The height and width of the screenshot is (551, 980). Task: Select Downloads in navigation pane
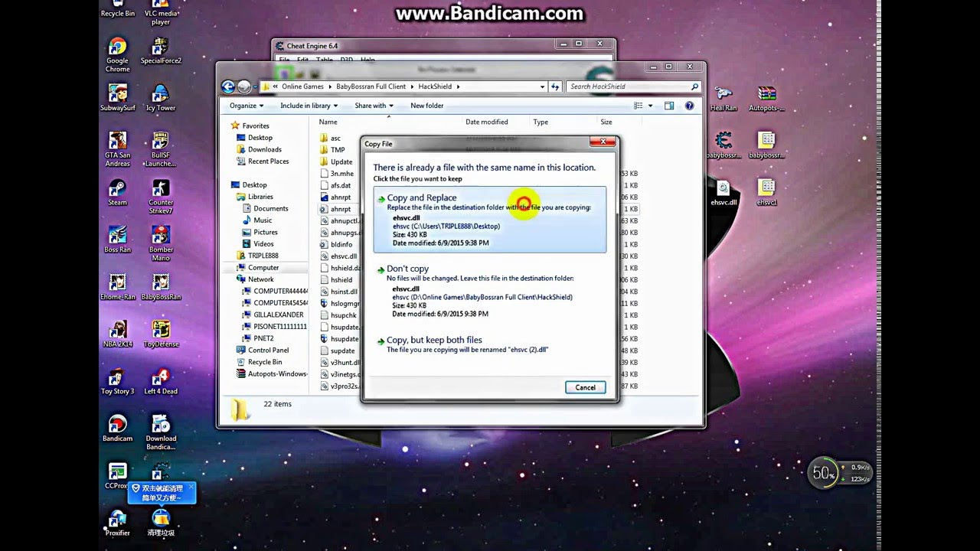[x=264, y=149]
